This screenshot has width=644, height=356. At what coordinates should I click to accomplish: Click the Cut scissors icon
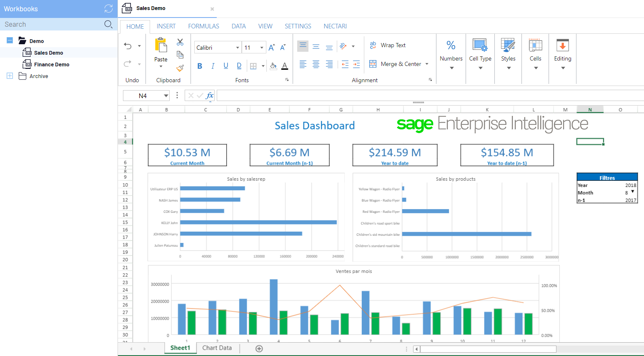click(180, 42)
